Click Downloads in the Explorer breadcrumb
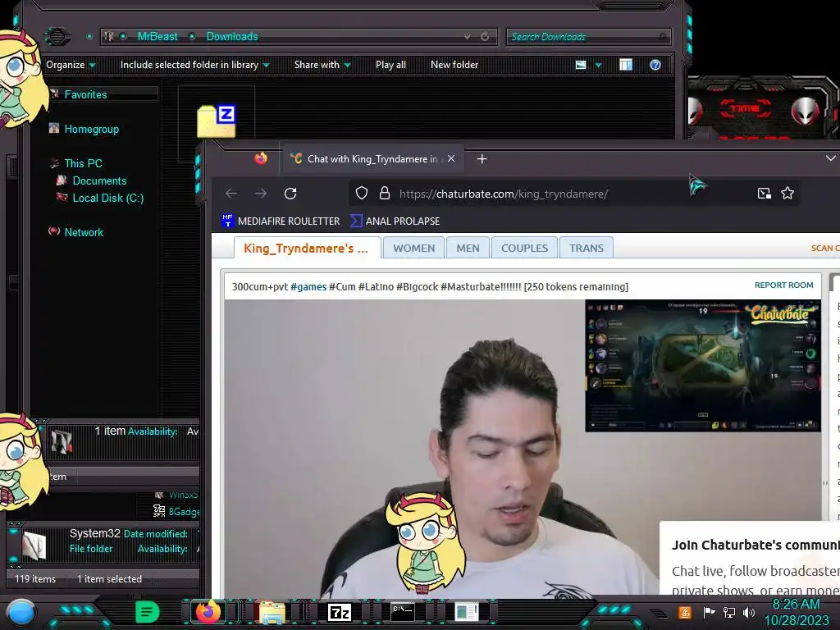This screenshot has width=840, height=630. click(x=232, y=36)
